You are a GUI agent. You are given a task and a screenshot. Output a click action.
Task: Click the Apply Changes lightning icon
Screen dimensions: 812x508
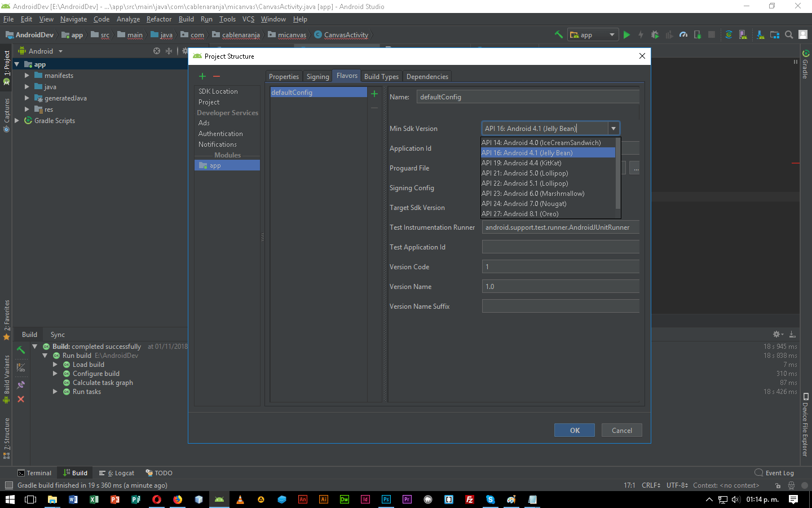[x=641, y=34]
